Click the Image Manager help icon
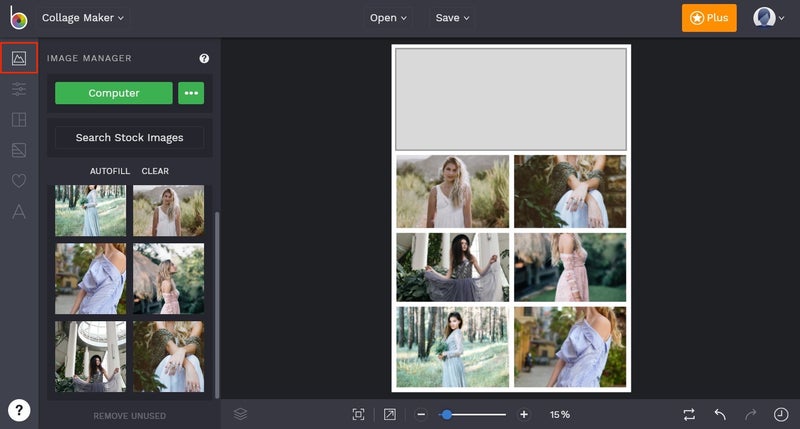 [x=204, y=58]
